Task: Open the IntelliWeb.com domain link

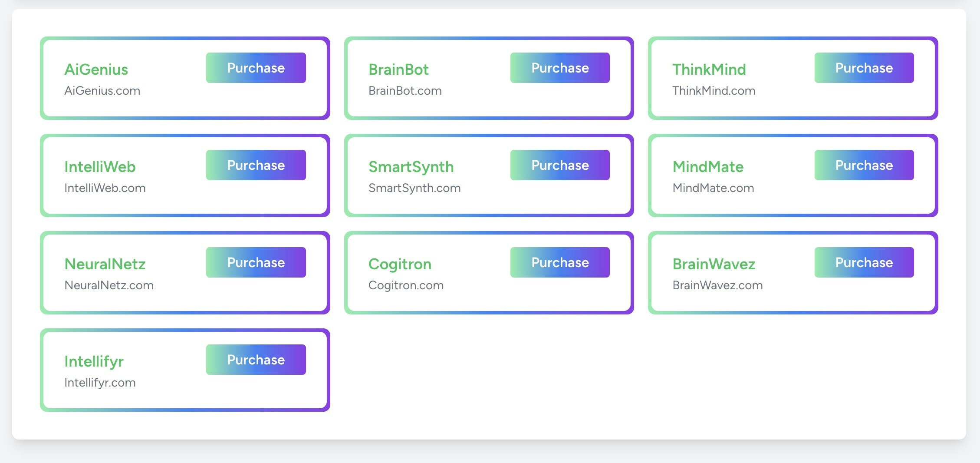Action: (105, 188)
